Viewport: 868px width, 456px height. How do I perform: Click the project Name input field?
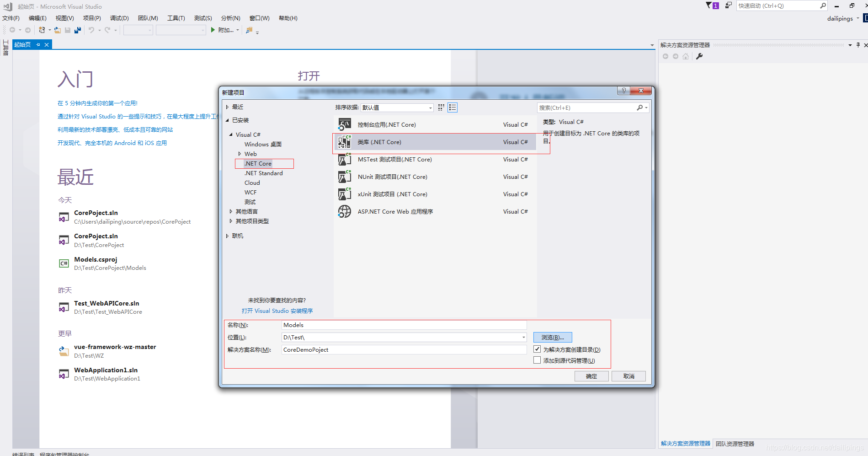tap(404, 325)
